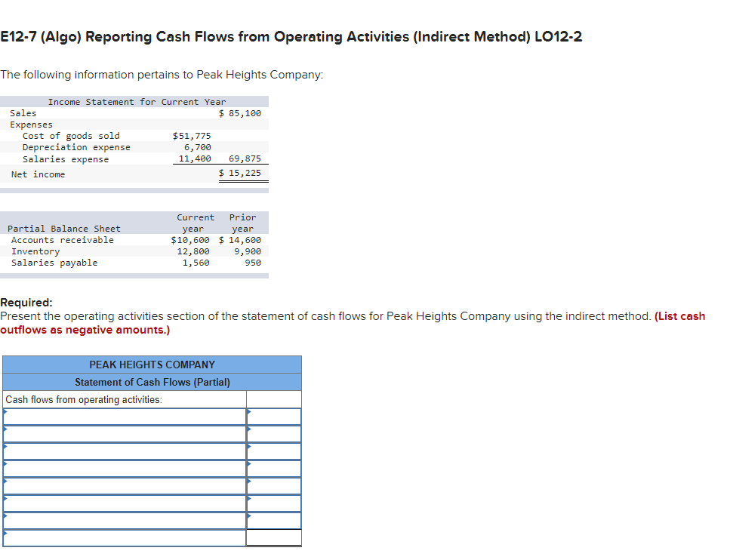Expand the fourth row dropdown in the cash flow table

pyautogui.click(x=125, y=468)
